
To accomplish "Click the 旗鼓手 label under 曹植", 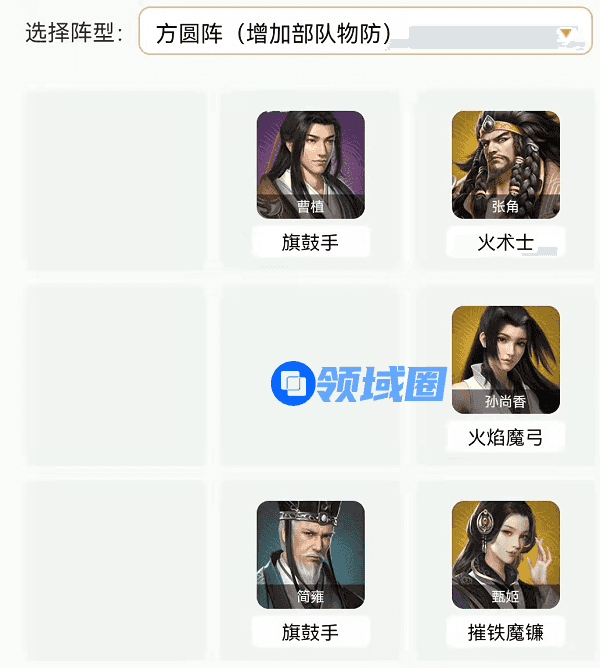I will [x=310, y=242].
